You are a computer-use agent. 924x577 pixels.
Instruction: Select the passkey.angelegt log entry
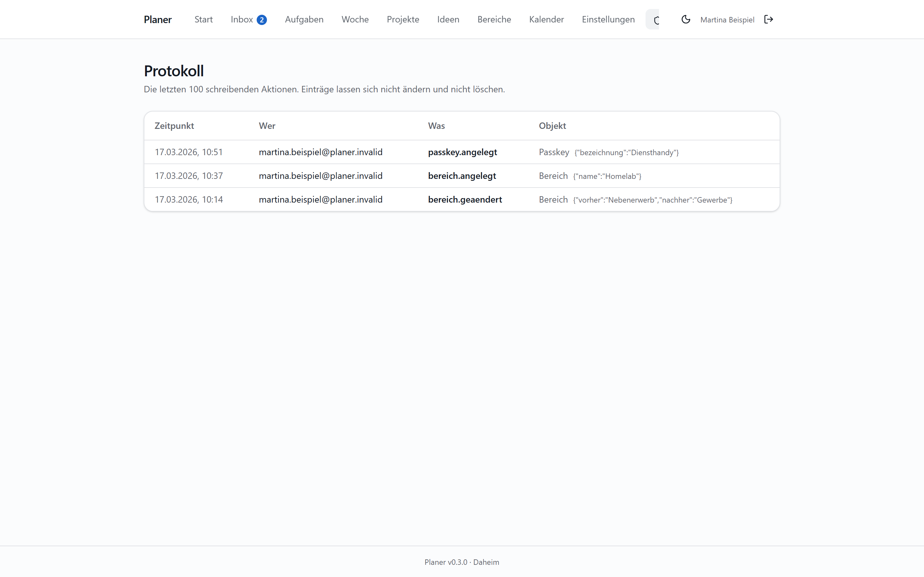coord(462,152)
